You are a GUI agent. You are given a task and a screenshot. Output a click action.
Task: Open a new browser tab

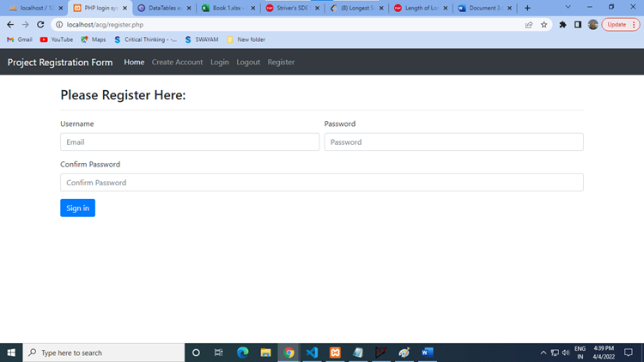[527, 8]
